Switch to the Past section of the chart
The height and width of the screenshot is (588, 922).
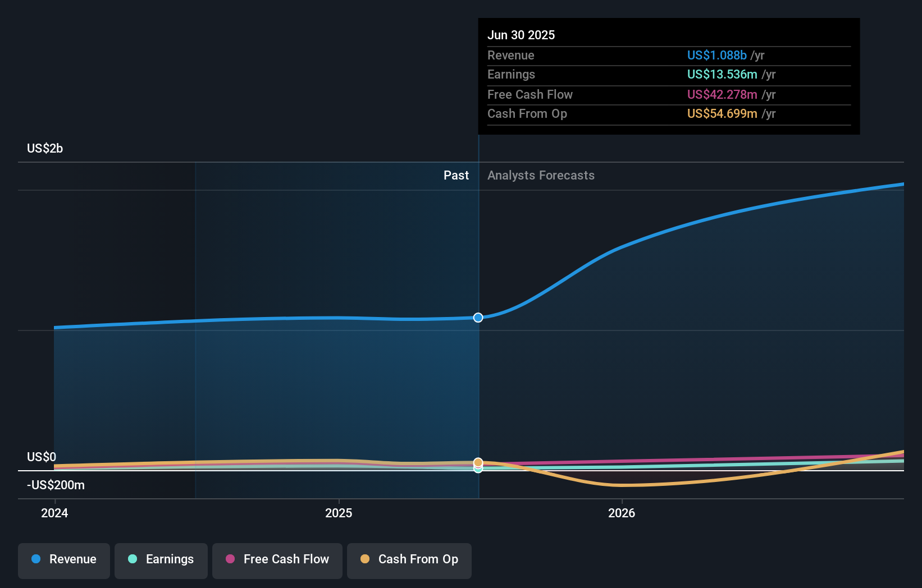pos(456,175)
